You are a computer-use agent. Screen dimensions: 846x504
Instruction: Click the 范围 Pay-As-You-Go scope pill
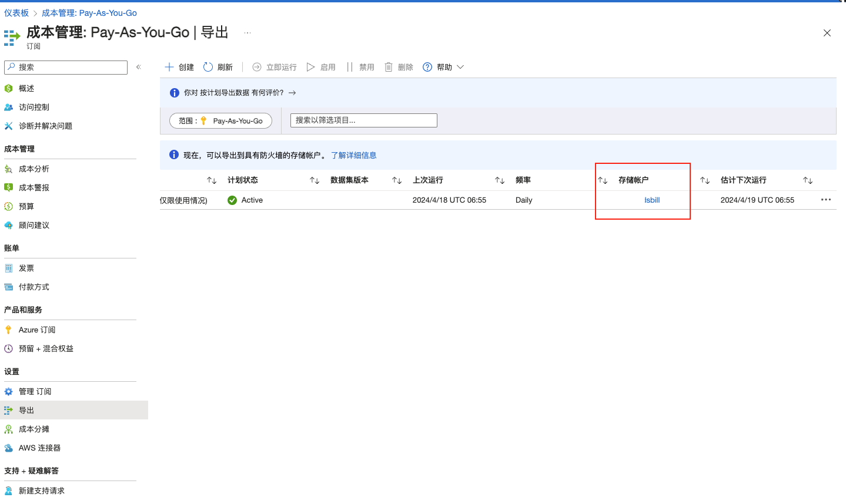220,121
